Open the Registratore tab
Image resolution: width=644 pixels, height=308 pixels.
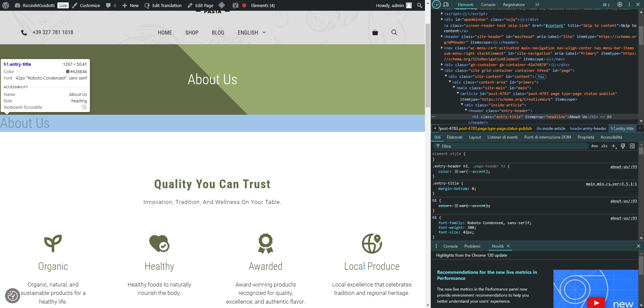pyautogui.click(x=514, y=5)
